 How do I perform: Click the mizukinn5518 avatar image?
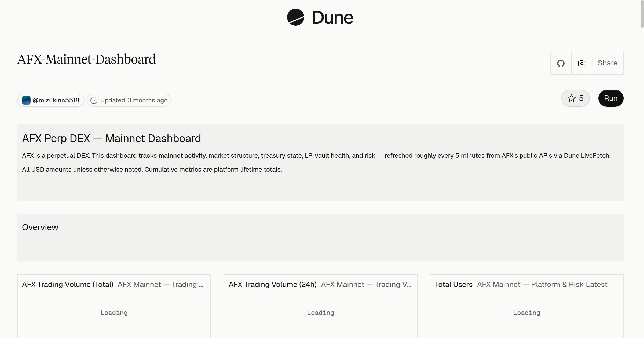point(26,100)
